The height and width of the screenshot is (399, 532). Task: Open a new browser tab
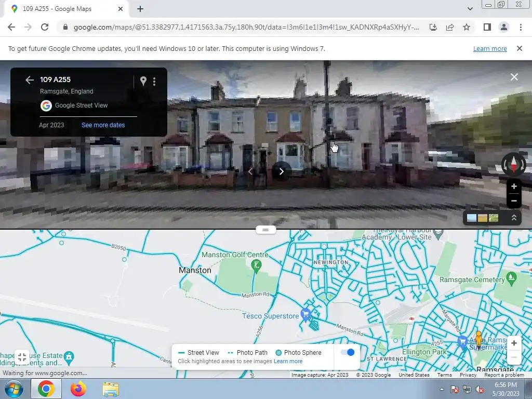[x=140, y=9]
